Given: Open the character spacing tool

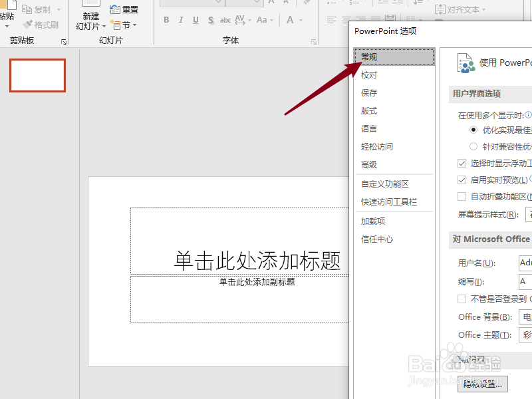Looking at the screenshot, I should (x=239, y=21).
